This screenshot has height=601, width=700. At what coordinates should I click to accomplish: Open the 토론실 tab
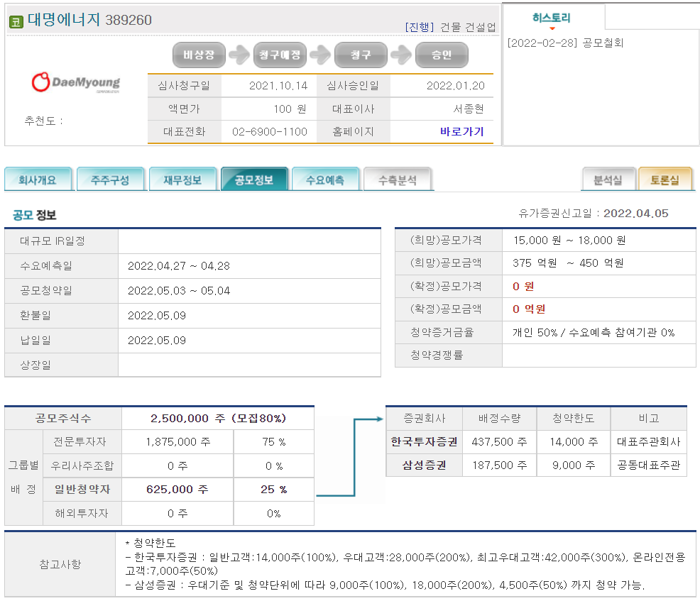(x=665, y=180)
